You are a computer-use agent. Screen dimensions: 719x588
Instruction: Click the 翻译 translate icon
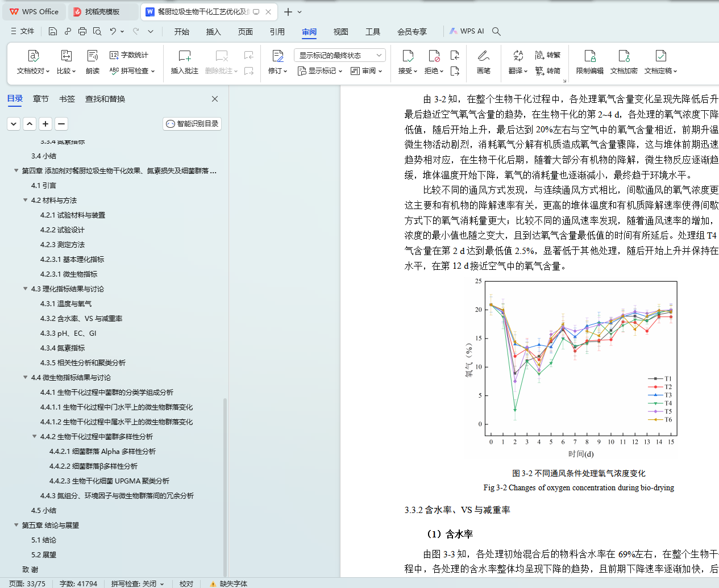click(518, 56)
